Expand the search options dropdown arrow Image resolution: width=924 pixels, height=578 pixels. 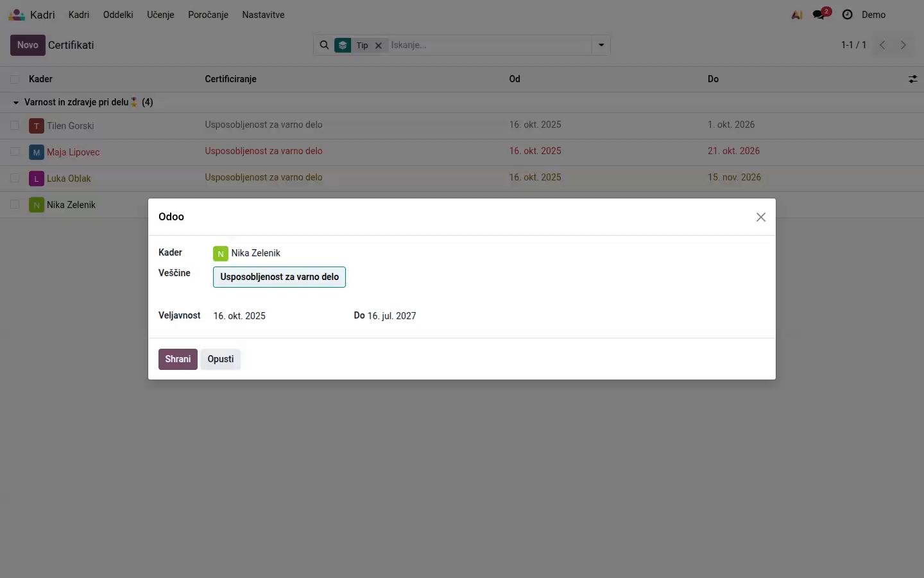coord(601,45)
